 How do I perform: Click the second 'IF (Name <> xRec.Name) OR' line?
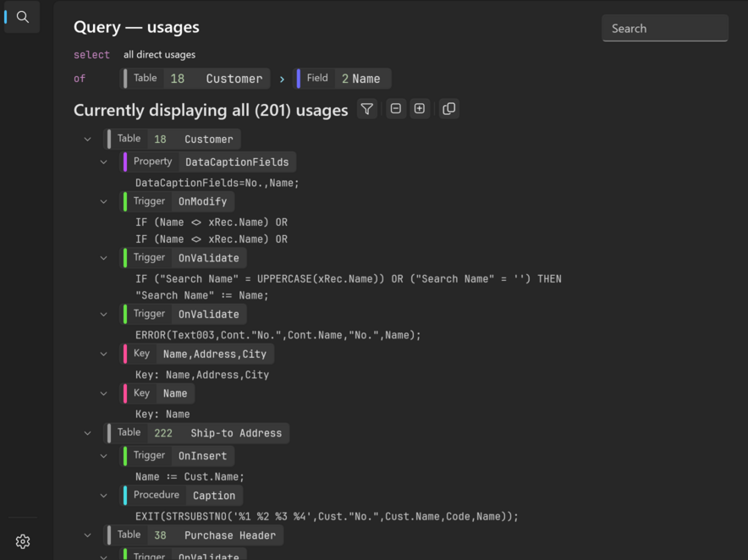212,239
